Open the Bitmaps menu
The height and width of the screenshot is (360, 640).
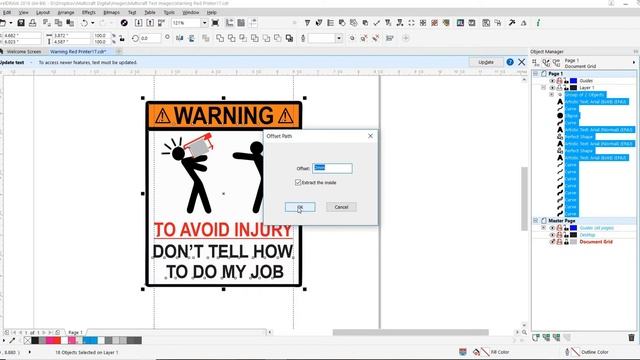coord(111,13)
